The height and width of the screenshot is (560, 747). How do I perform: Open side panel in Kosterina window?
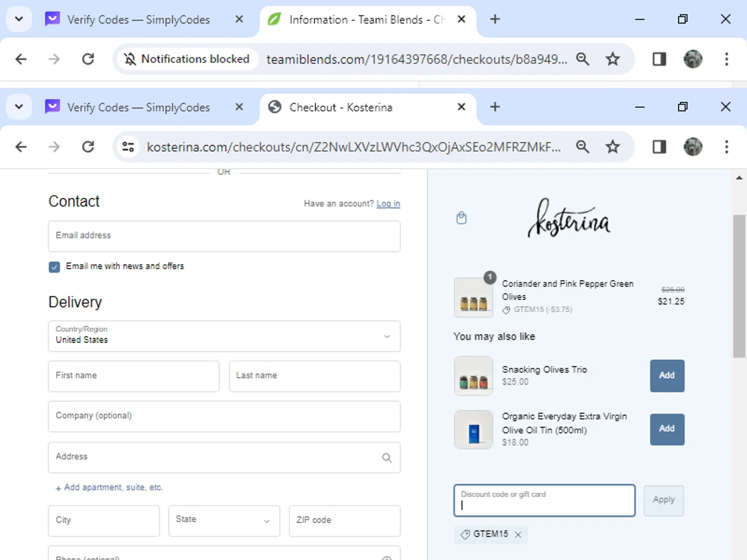tap(659, 147)
